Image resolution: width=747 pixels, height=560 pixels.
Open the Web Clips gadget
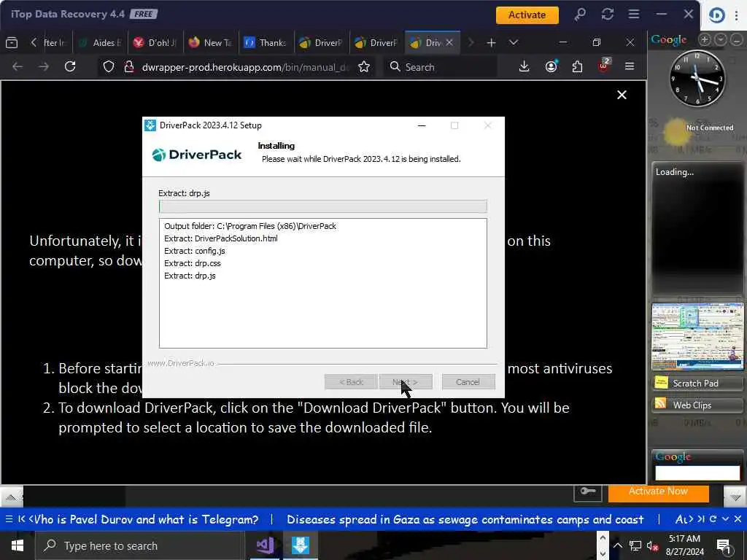pyautogui.click(x=697, y=405)
